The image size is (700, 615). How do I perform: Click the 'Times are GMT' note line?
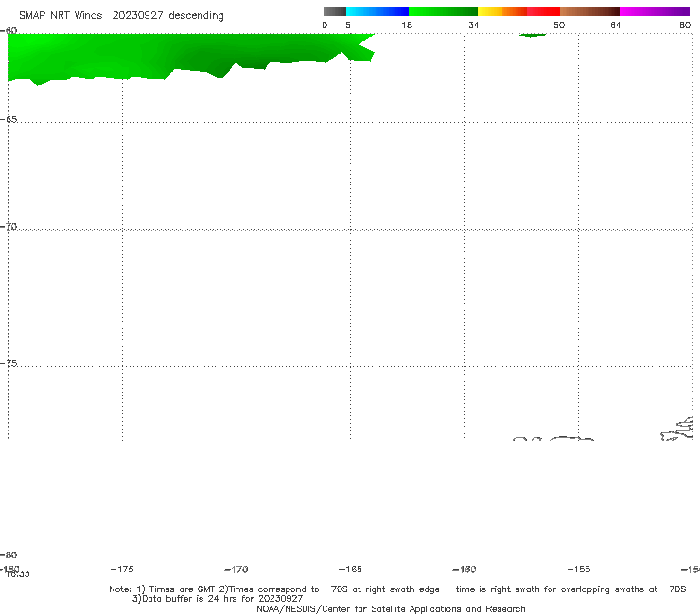[x=397, y=589]
